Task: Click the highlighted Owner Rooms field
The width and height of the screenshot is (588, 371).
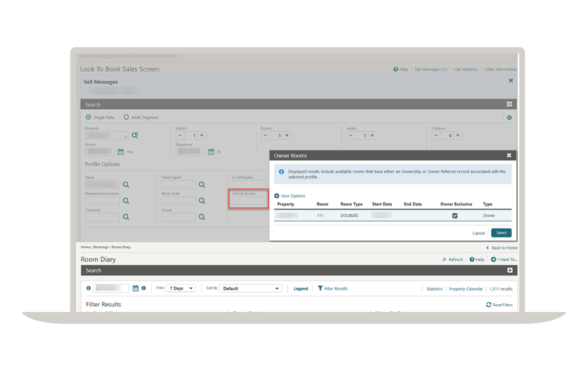Action: 249,200
